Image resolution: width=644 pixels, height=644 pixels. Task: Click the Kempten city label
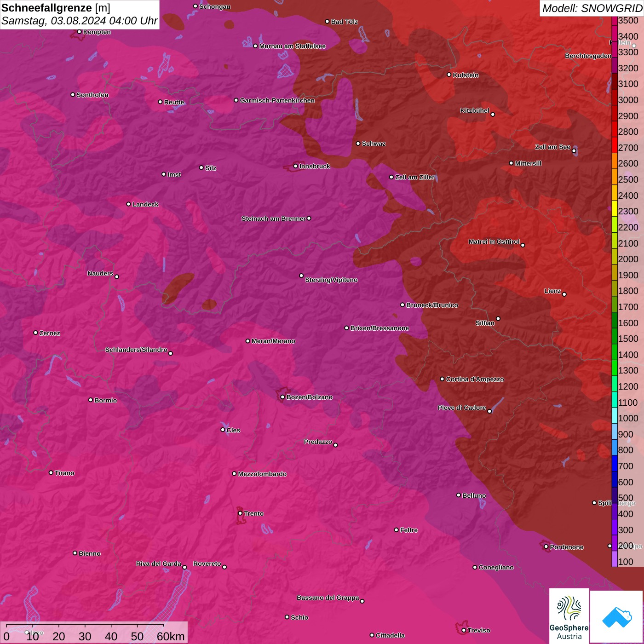click(x=97, y=32)
